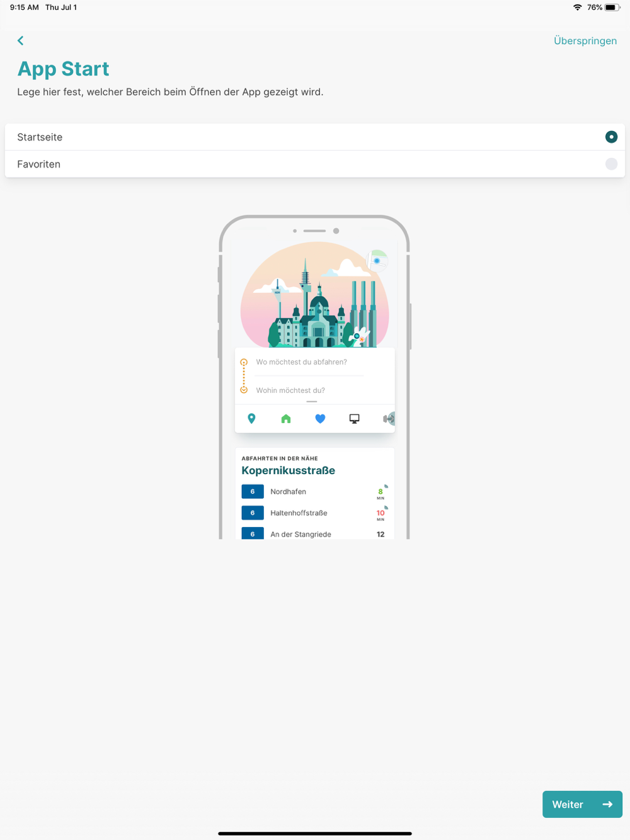Image resolution: width=630 pixels, height=840 pixels.
Task: Tap the green home icon
Action: tap(286, 419)
